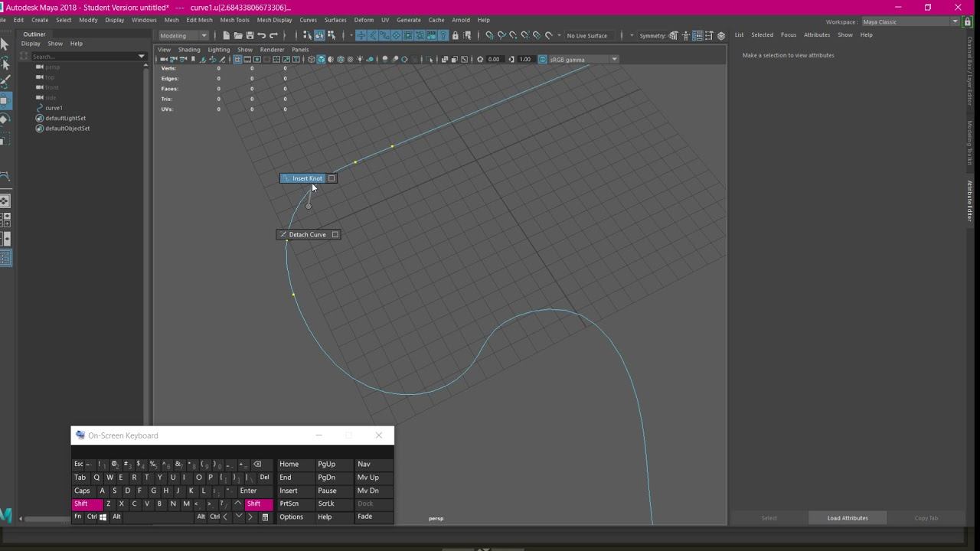Toggle the viewport grid display icon
980x551 pixels.
pos(237,59)
